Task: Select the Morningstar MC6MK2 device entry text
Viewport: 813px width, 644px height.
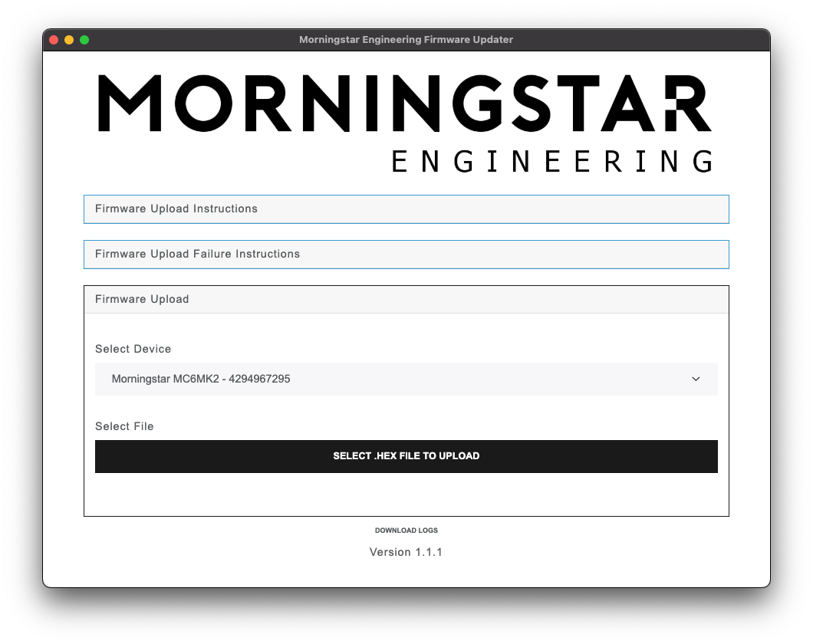Action: click(x=201, y=379)
